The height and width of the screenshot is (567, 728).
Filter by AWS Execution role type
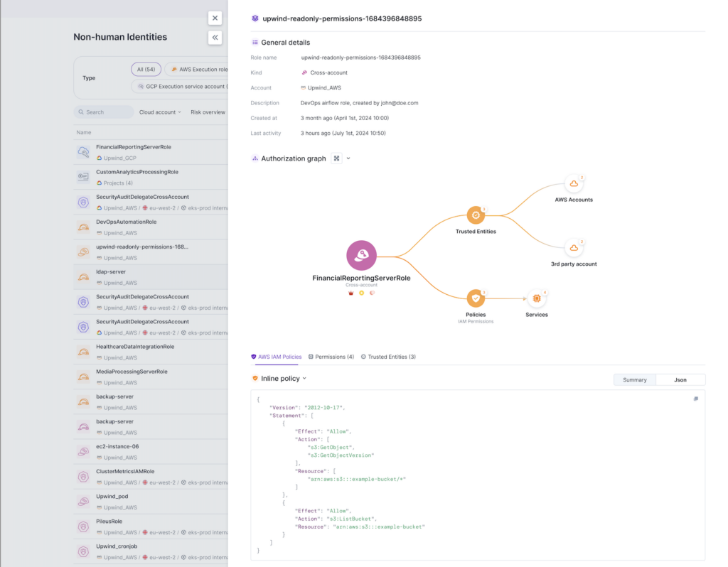pos(197,69)
